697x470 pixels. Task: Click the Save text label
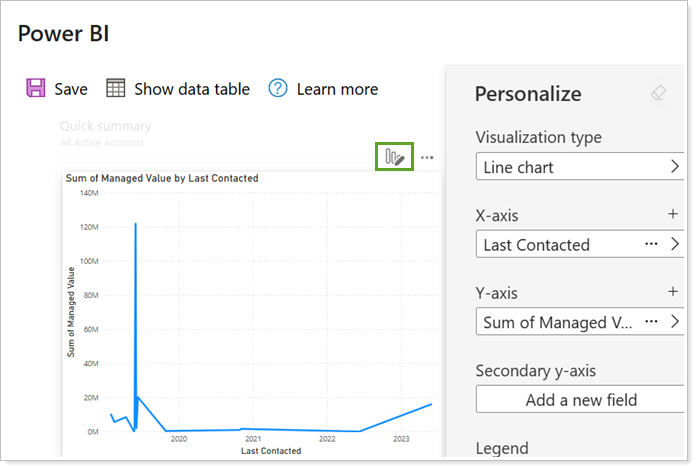point(71,89)
